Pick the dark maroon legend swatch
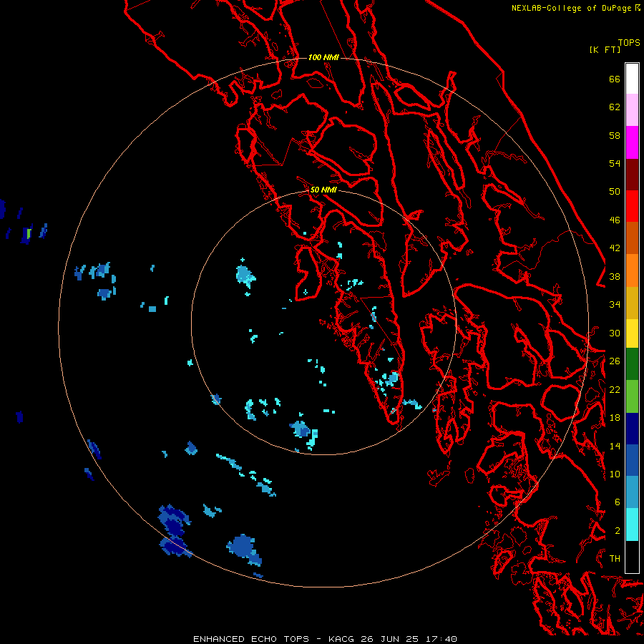 [x=632, y=174]
